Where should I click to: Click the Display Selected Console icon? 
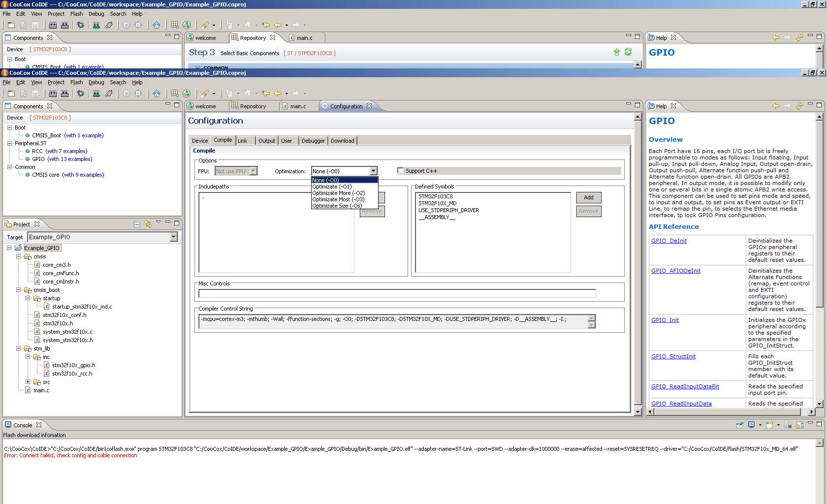click(x=752, y=425)
